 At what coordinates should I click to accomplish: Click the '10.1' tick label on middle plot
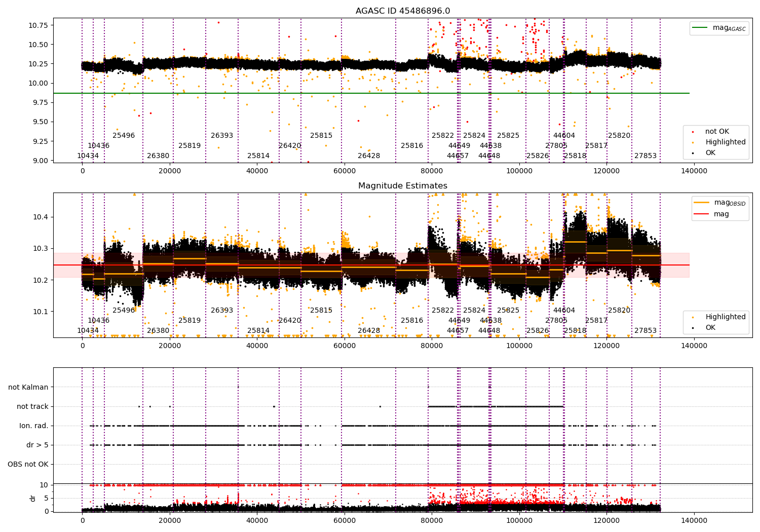pos(41,312)
